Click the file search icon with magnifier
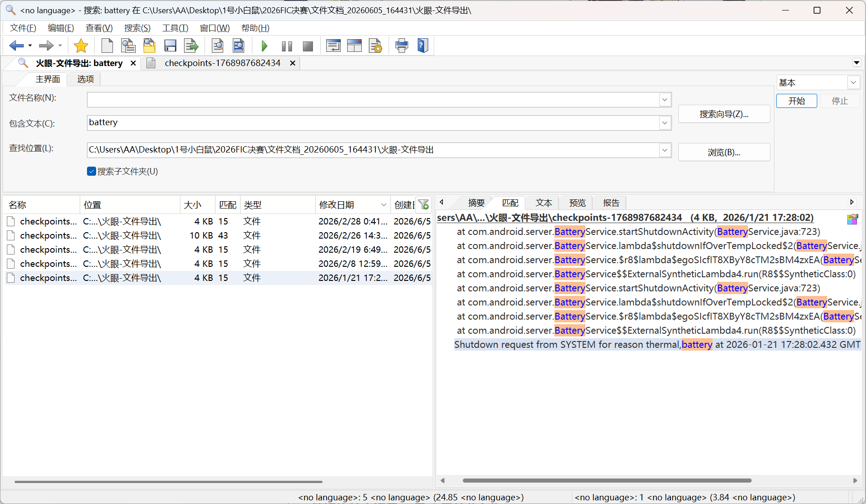The image size is (866, 504). coord(128,46)
